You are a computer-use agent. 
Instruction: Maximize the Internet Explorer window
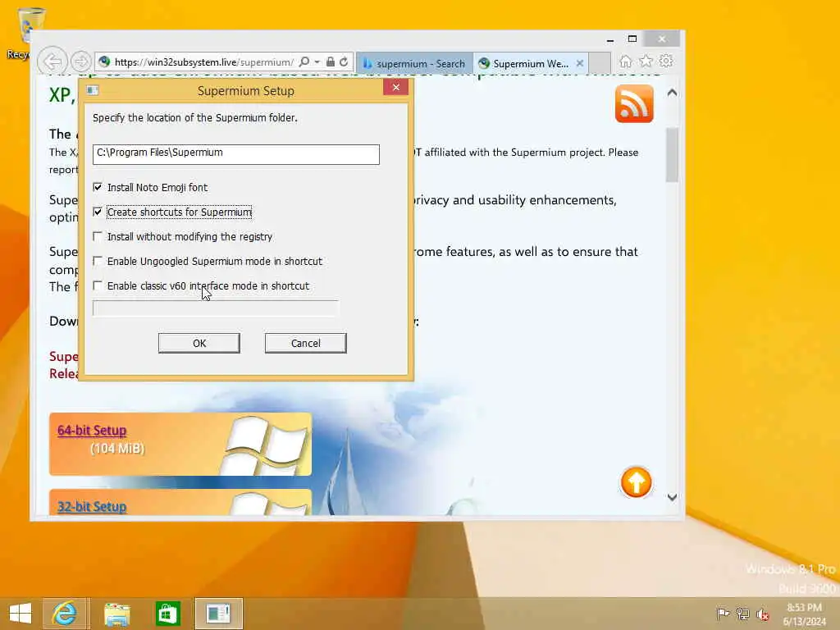click(632, 39)
